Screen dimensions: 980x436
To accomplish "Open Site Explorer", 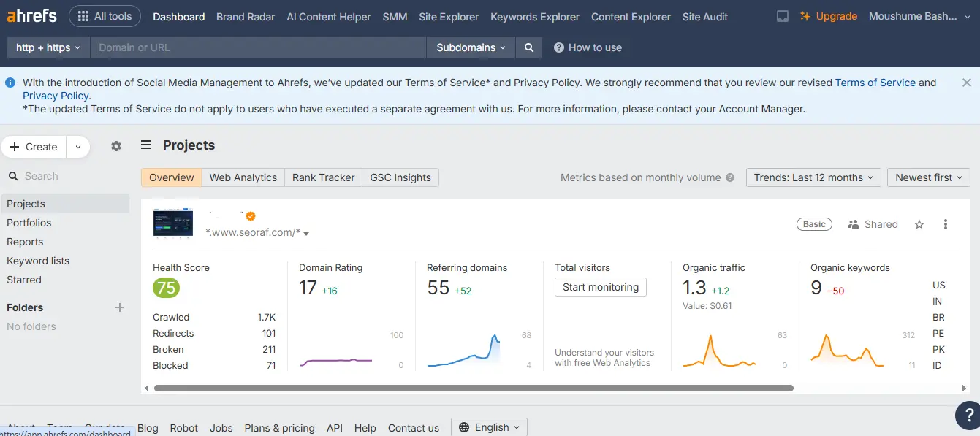I will click(x=449, y=16).
